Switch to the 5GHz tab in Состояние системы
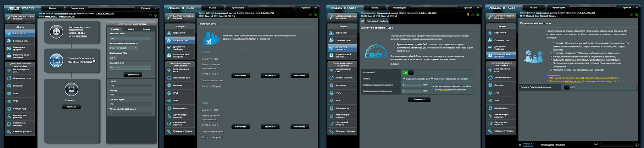Viewport: 644px width, 148px height. pyautogui.click(x=131, y=29)
